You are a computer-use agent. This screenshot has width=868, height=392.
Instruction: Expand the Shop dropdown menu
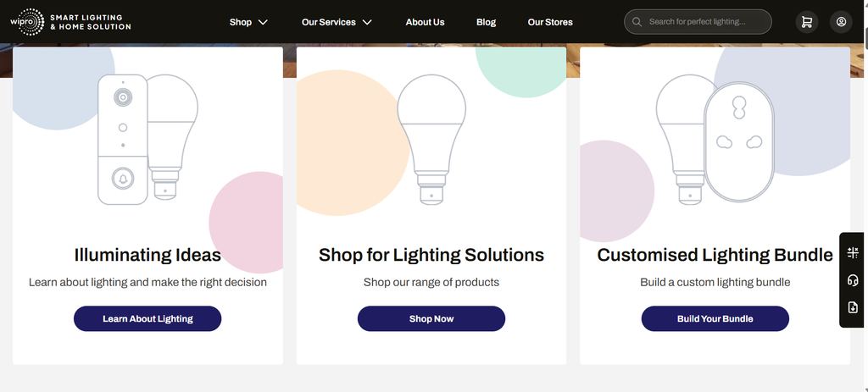[x=248, y=22]
